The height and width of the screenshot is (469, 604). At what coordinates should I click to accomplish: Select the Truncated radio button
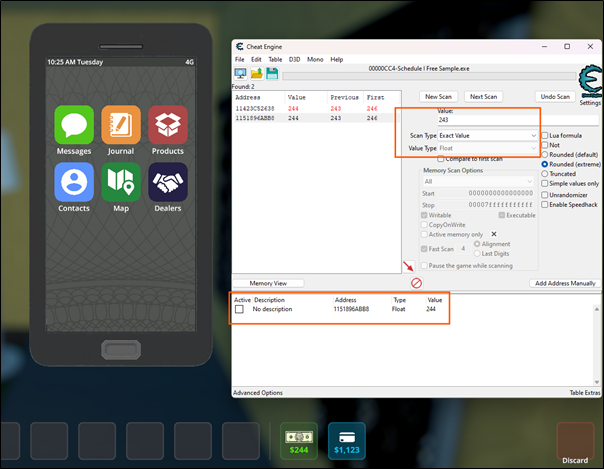[544, 174]
